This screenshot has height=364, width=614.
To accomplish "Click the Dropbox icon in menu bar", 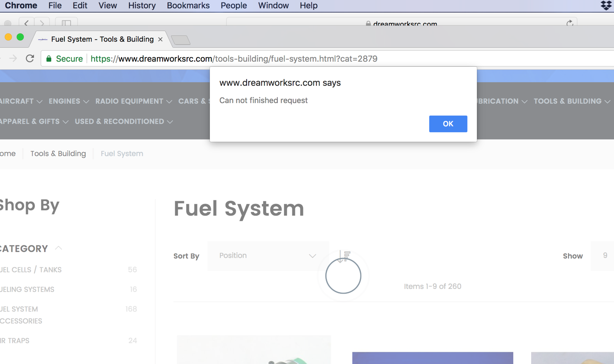I will coord(606,5).
